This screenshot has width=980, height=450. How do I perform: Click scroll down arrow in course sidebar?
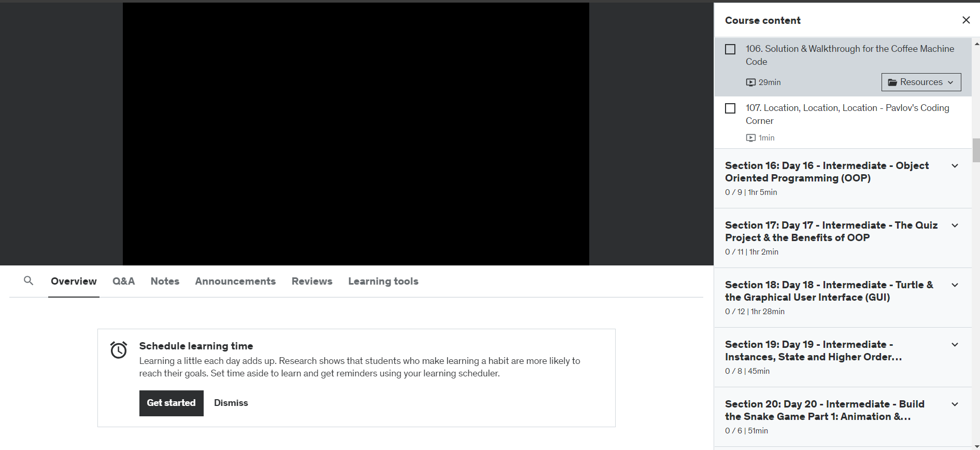coord(976,446)
